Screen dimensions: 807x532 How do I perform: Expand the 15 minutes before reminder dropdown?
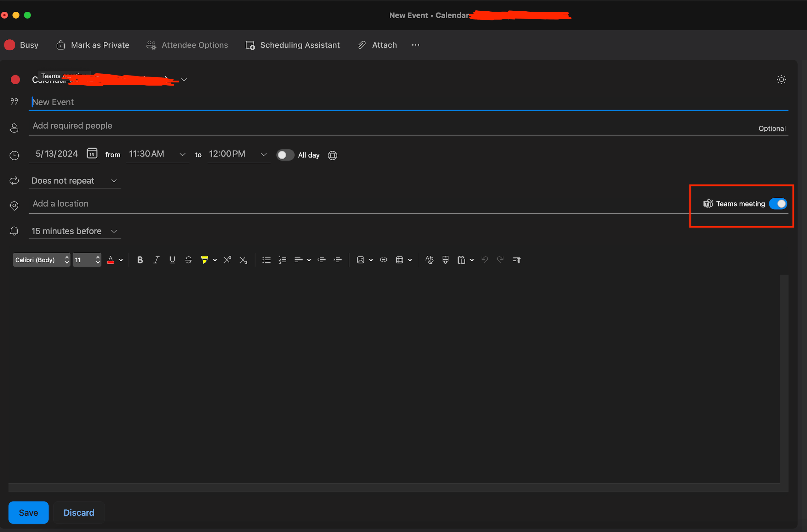click(75, 231)
